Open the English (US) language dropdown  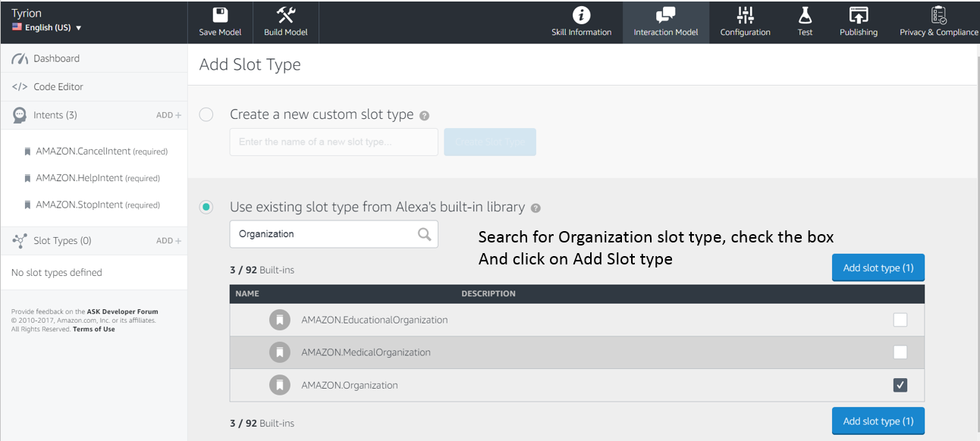point(47,27)
